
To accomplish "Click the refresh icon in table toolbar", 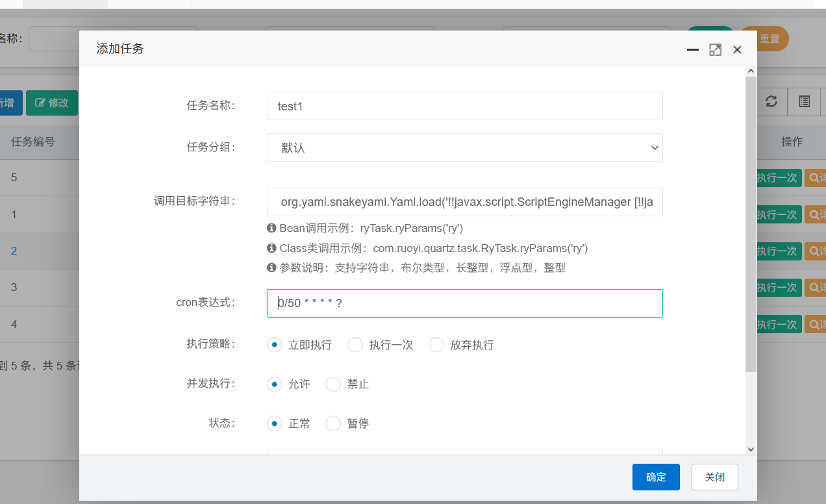I will click(771, 102).
